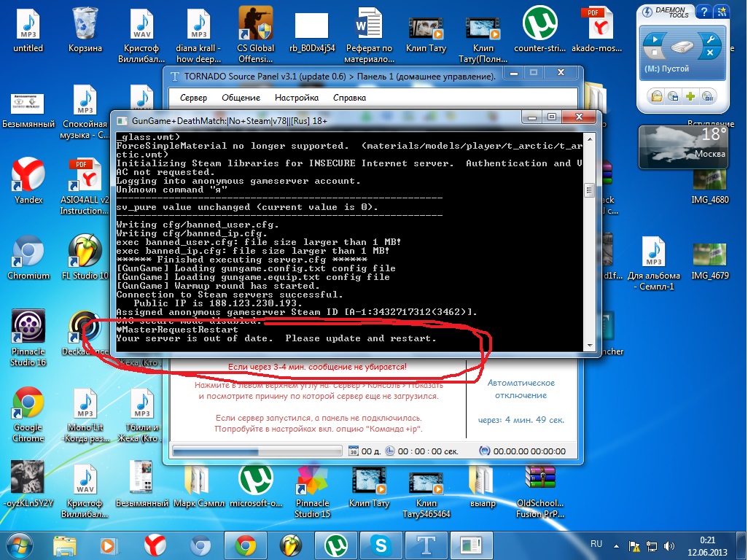
Task: Open the Настройка menu
Action: pos(296,98)
